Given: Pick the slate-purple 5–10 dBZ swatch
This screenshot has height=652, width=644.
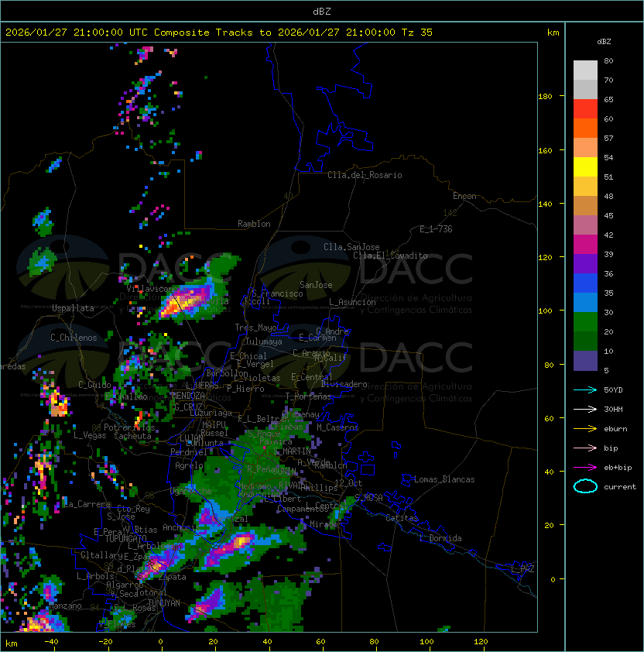Looking at the screenshot, I should pos(585,361).
